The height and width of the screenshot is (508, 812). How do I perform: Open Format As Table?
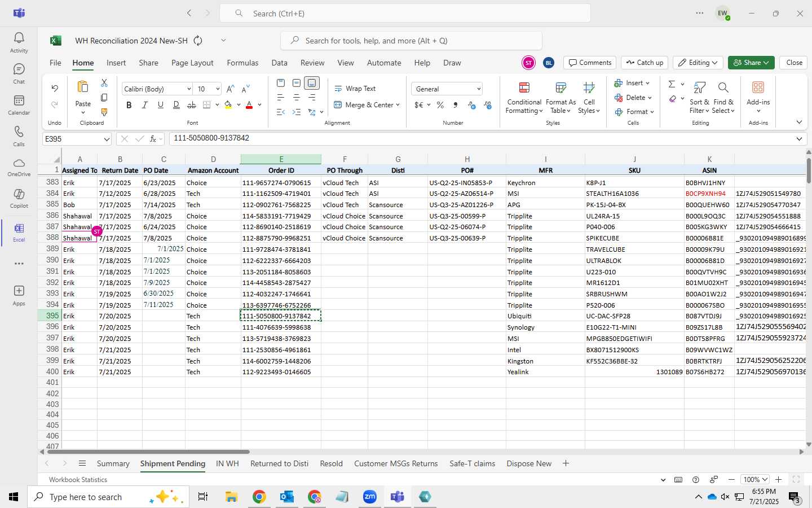pyautogui.click(x=561, y=97)
